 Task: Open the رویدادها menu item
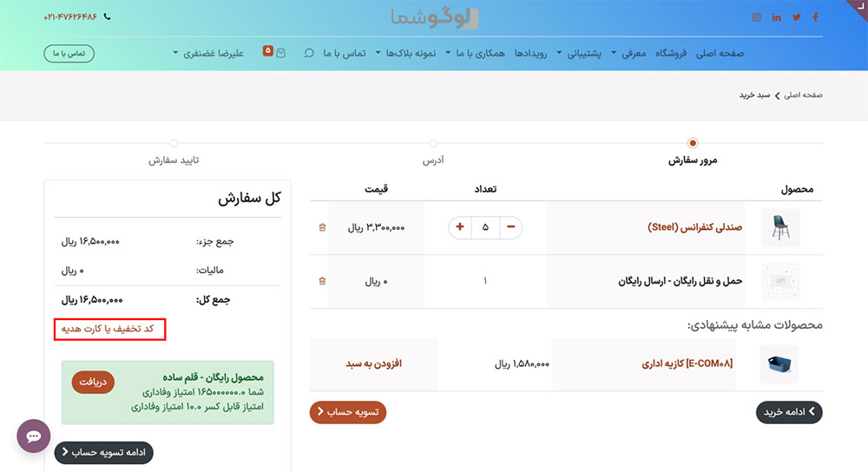pyautogui.click(x=530, y=53)
